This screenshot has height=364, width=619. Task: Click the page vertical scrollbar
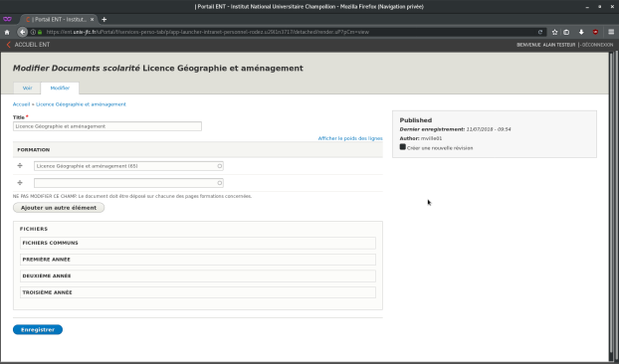point(611,204)
